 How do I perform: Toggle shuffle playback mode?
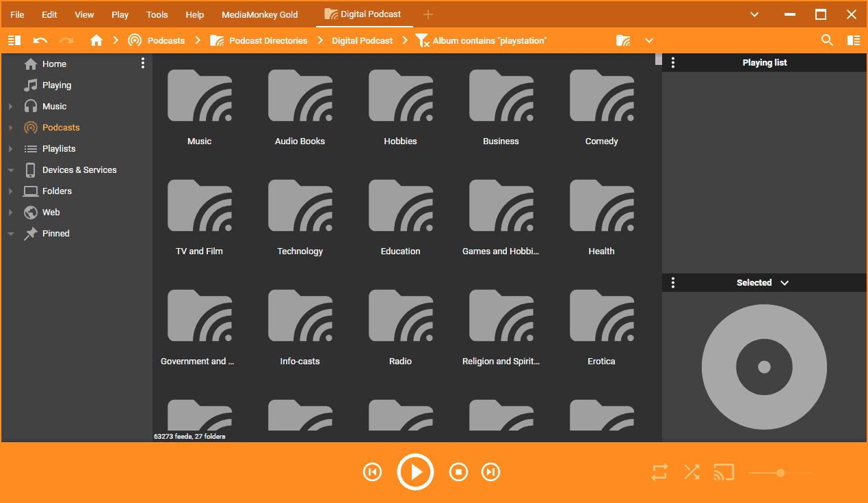692,472
